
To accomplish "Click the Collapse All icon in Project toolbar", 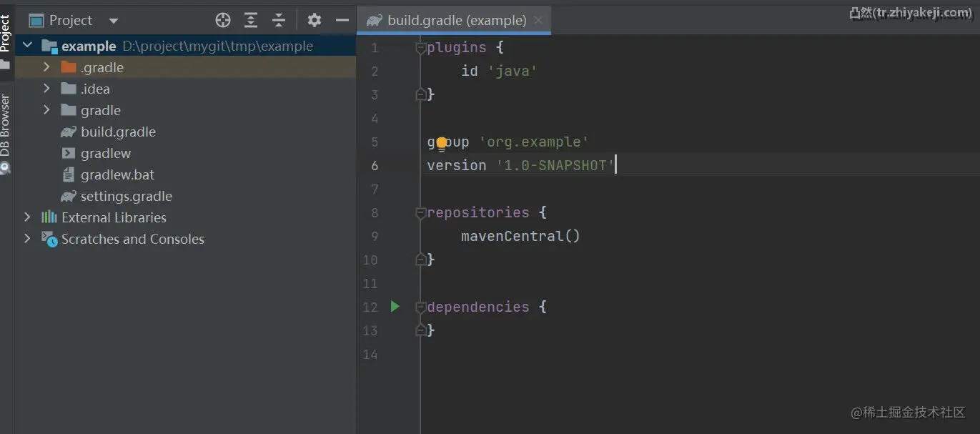I will point(279,20).
